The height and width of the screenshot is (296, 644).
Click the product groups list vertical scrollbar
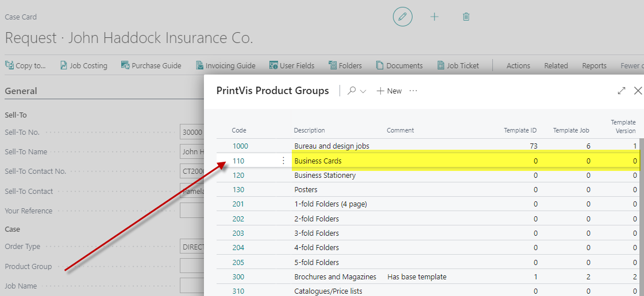641,217
